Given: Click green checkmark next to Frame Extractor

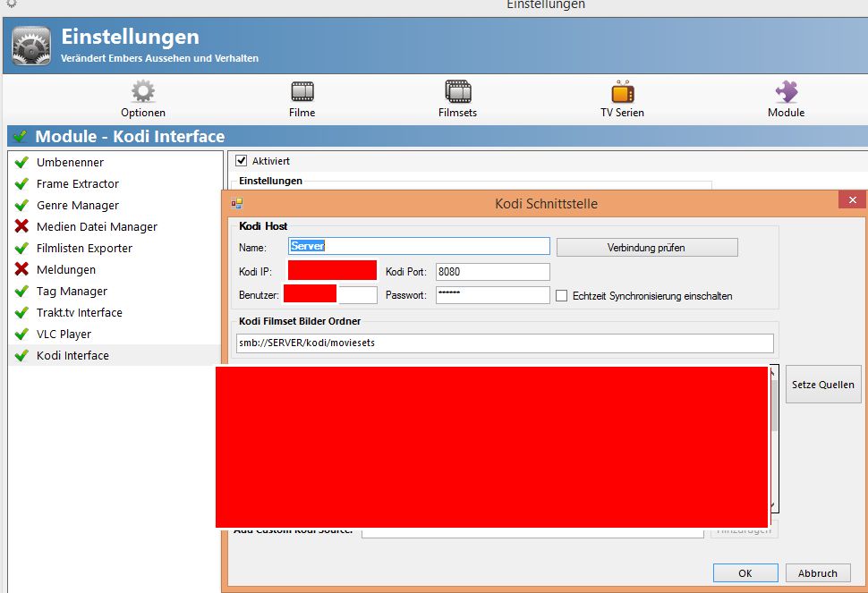Looking at the screenshot, I should pyautogui.click(x=21, y=183).
